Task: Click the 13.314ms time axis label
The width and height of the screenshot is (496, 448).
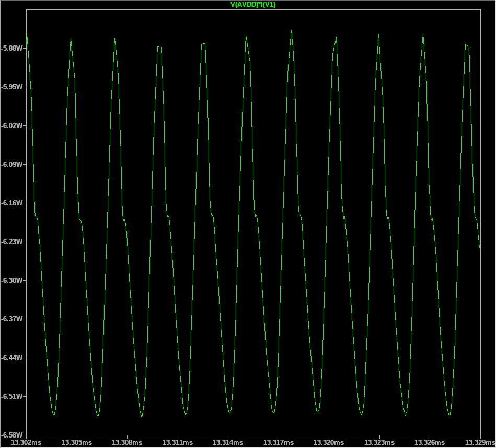Action: coord(228,442)
